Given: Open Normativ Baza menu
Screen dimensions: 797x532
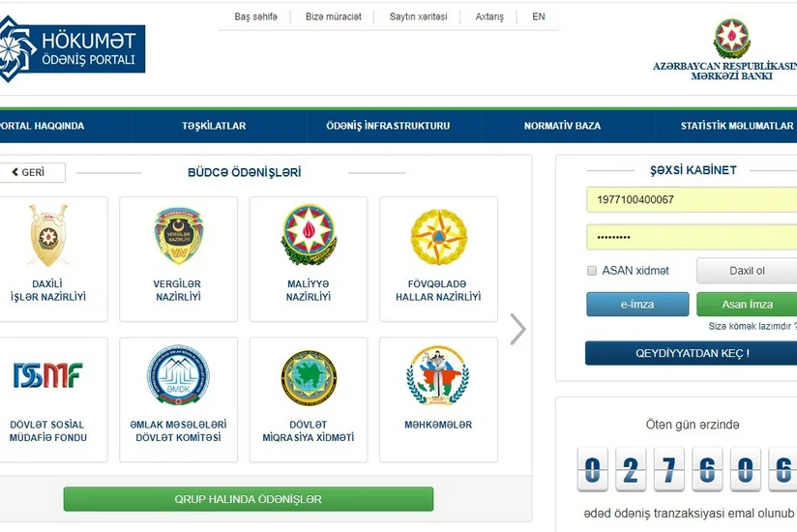Looking at the screenshot, I should tap(563, 126).
